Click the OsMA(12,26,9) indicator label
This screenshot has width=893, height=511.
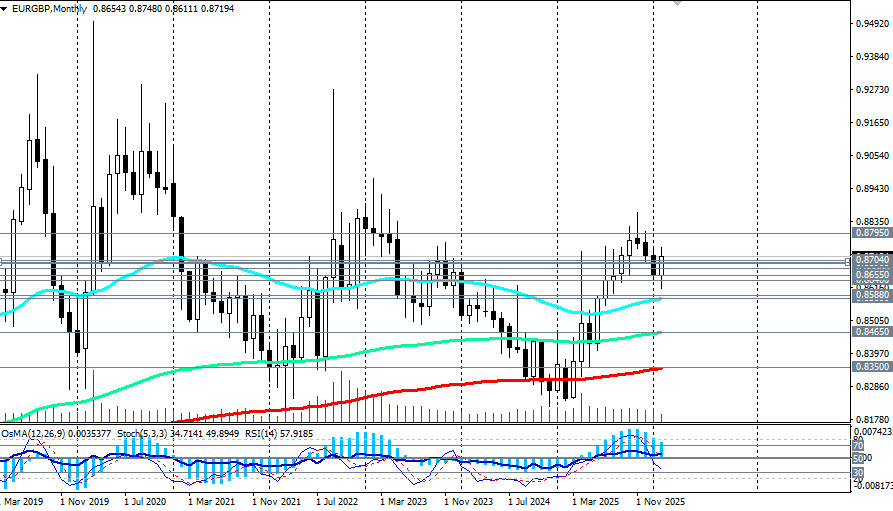(32, 434)
